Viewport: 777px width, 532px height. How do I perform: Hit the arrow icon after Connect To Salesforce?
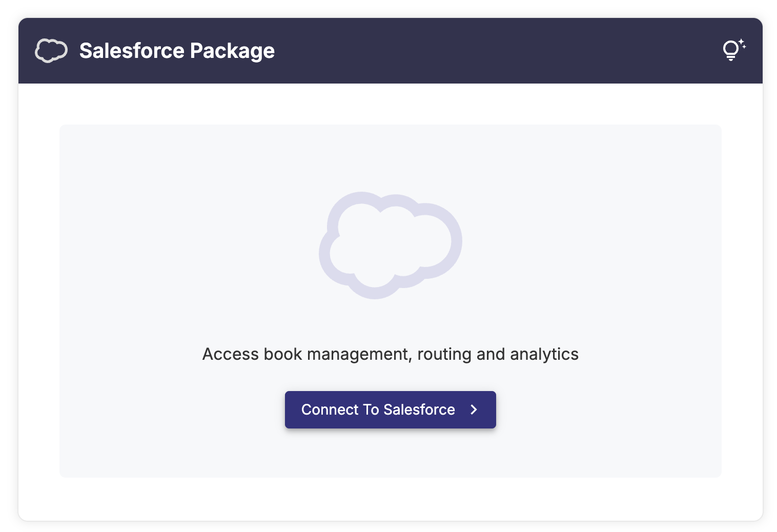[x=474, y=410]
